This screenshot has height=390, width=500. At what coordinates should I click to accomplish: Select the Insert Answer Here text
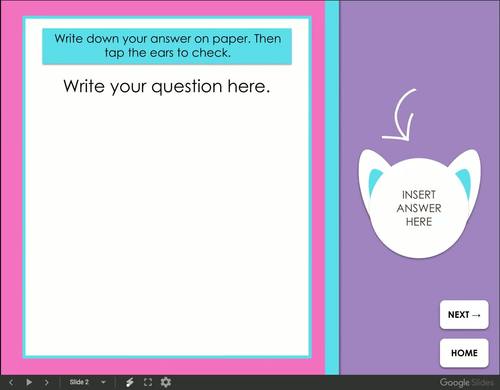[419, 208]
